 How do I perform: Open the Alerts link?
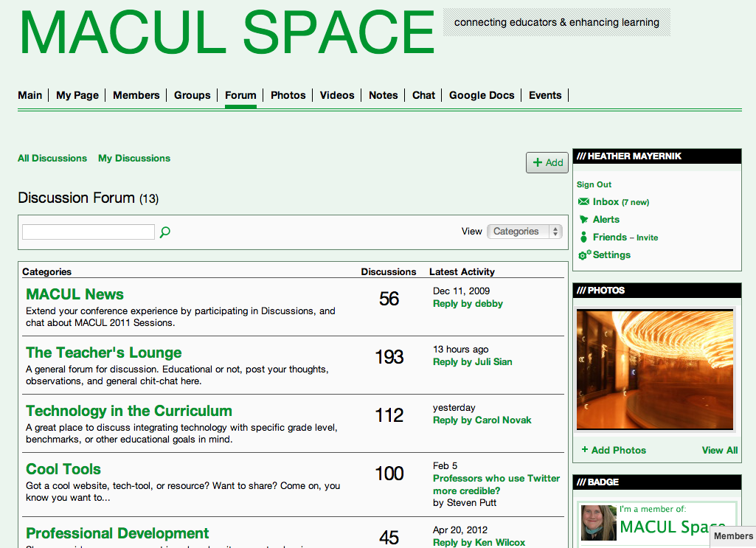606,219
